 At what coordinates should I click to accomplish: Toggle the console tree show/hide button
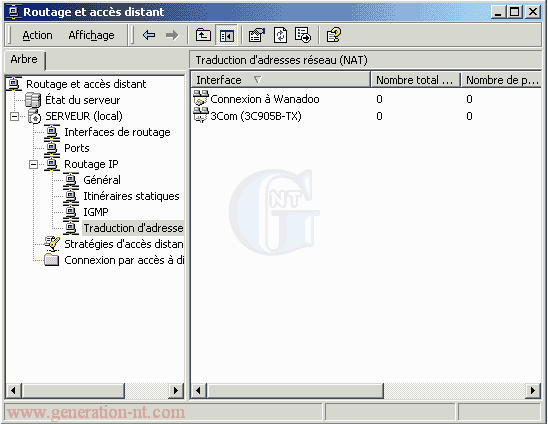tap(226, 35)
